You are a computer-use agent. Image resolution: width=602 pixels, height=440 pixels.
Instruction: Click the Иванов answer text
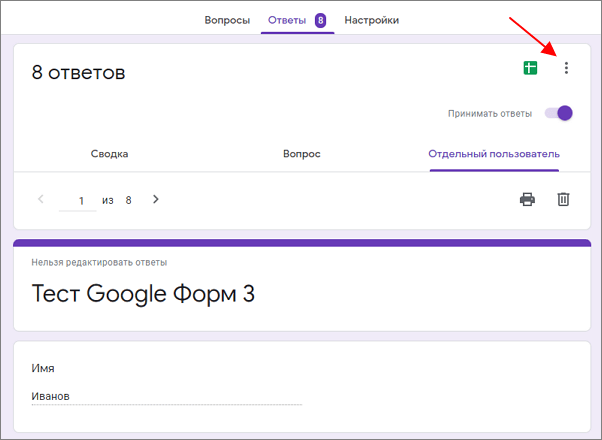50,396
